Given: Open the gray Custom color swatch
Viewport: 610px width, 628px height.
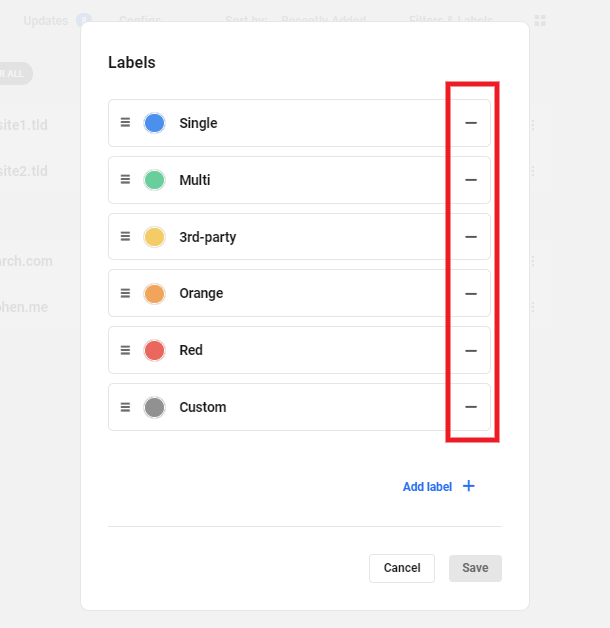Looking at the screenshot, I should point(154,407).
